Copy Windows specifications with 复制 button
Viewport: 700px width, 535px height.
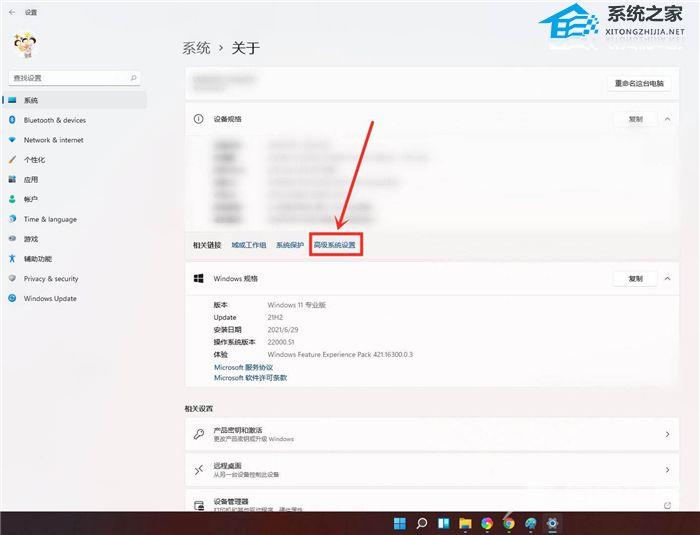(x=635, y=279)
